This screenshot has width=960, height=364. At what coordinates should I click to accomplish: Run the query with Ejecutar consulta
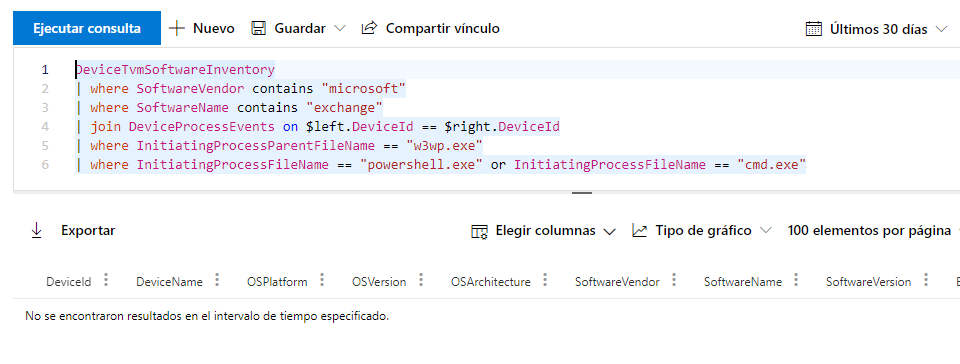(87, 28)
